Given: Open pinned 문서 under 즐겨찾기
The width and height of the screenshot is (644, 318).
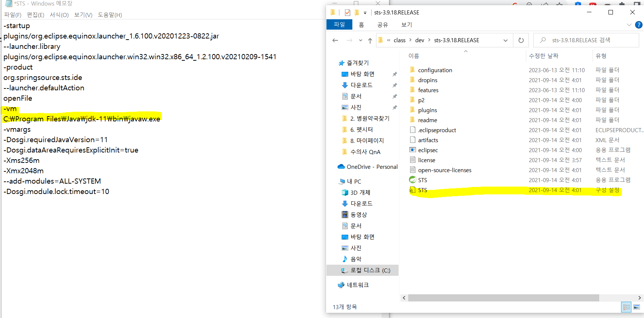Looking at the screenshot, I should 356,96.
